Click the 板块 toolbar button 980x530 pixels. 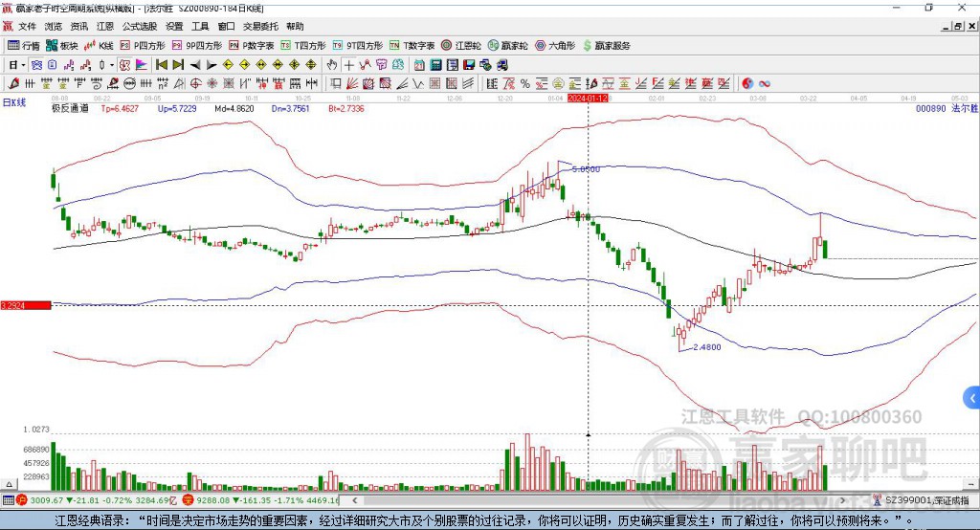[62, 46]
